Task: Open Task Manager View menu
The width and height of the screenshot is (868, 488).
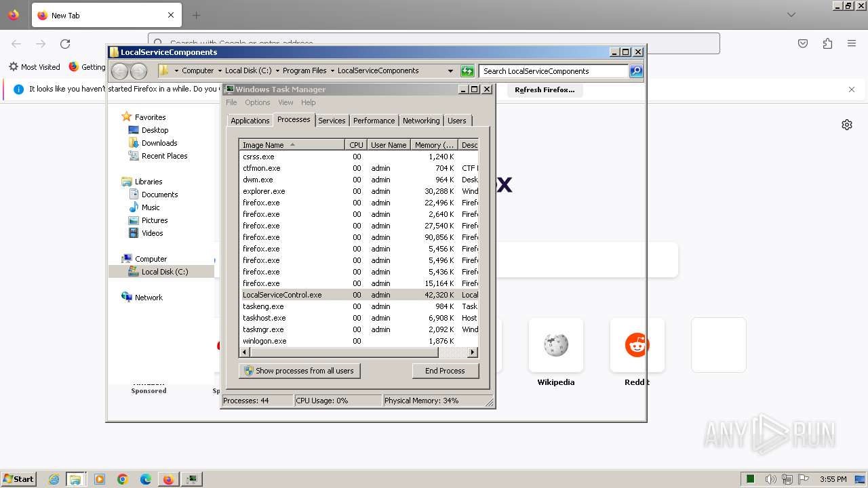Action: 285,102
